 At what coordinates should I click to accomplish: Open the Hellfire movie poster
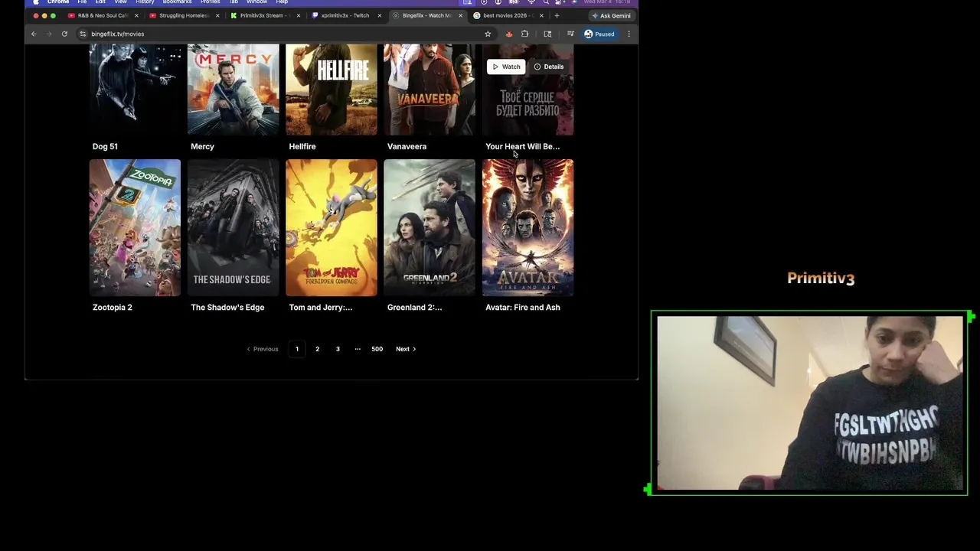[x=332, y=90]
